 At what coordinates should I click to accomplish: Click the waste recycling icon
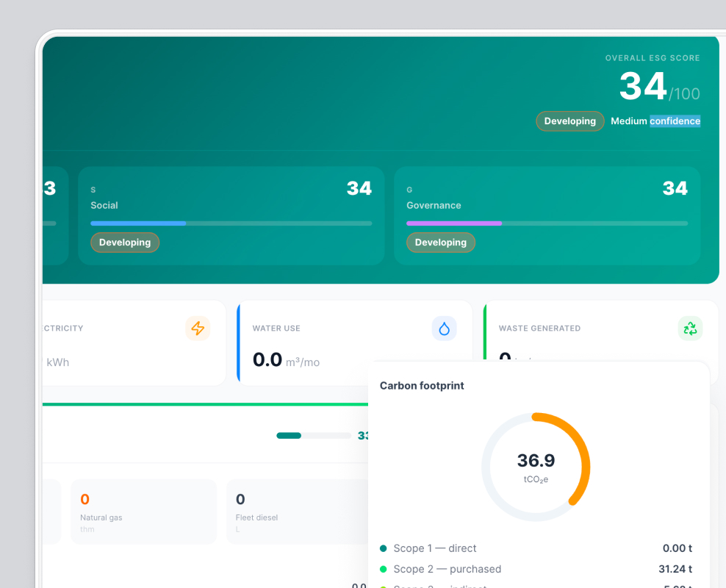point(690,329)
